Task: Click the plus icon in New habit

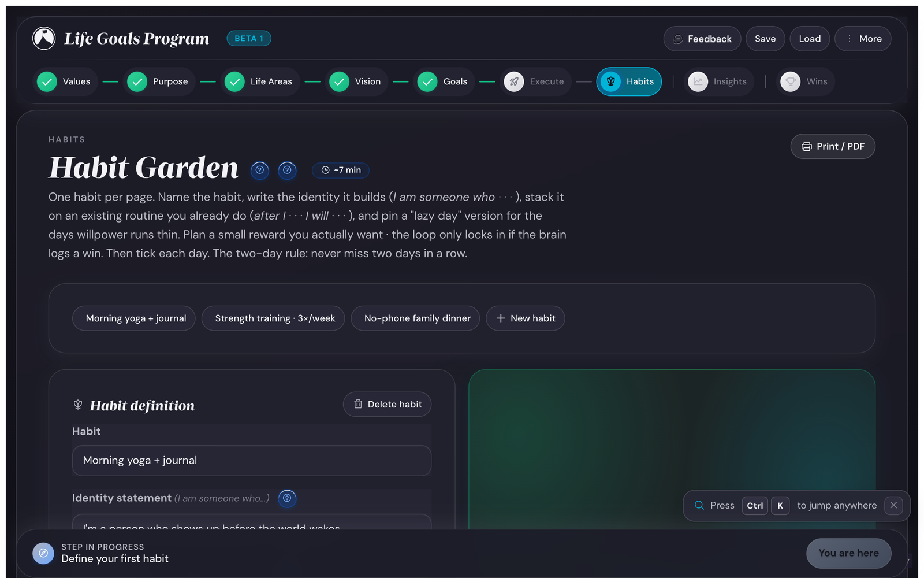Action: coord(501,318)
